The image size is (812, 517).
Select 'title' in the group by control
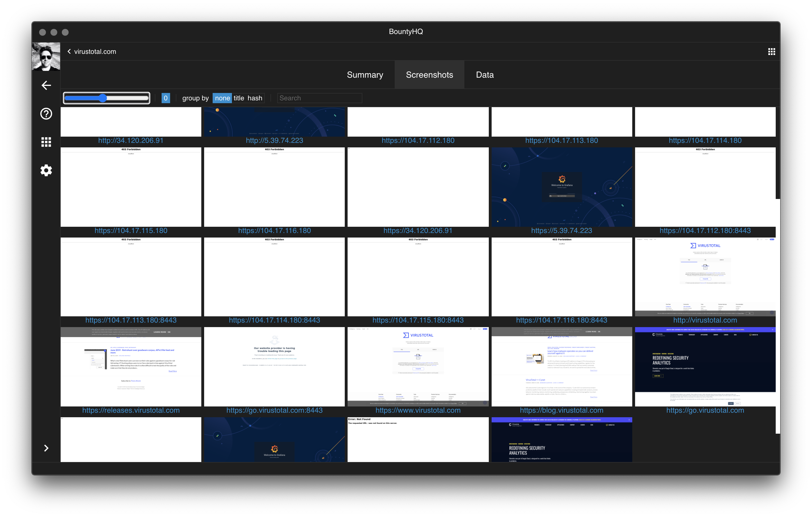(239, 98)
